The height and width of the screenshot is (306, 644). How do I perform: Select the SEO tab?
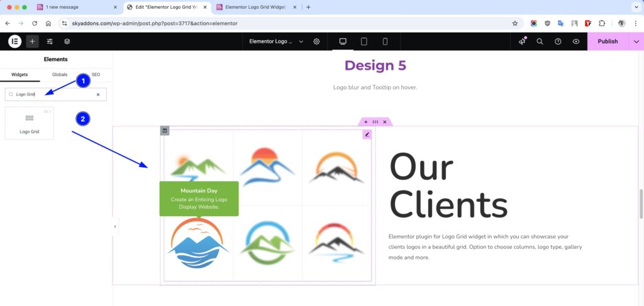(96, 75)
